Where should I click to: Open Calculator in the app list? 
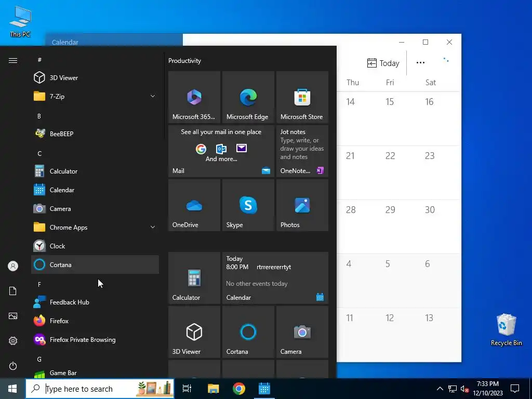point(95,171)
